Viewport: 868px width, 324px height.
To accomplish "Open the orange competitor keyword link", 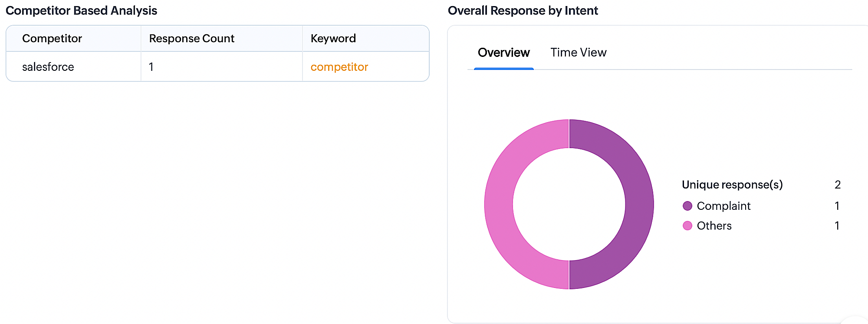I will pyautogui.click(x=339, y=67).
